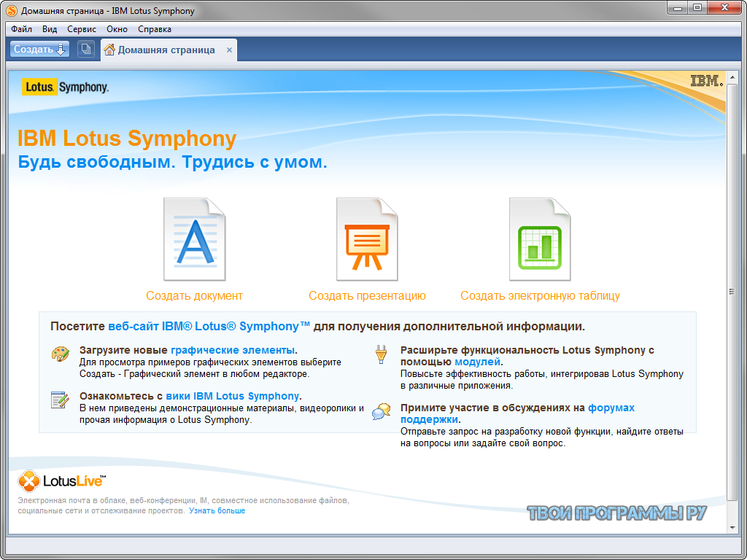This screenshot has height=560, width=747.
Task: Click the IBM Lotus Symphony orange heading
Action: [x=127, y=139]
